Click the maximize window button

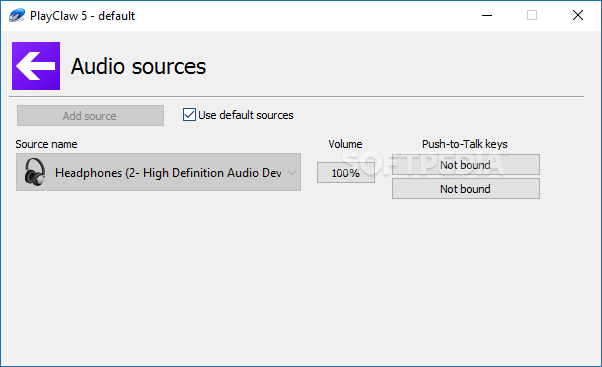(532, 15)
